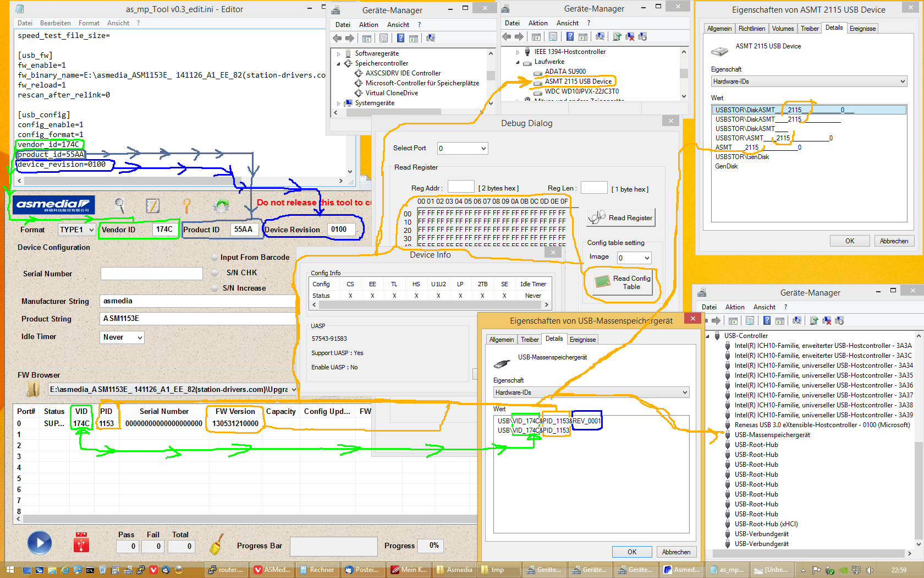Click the golden key icon in asmedia tool

[x=186, y=206]
